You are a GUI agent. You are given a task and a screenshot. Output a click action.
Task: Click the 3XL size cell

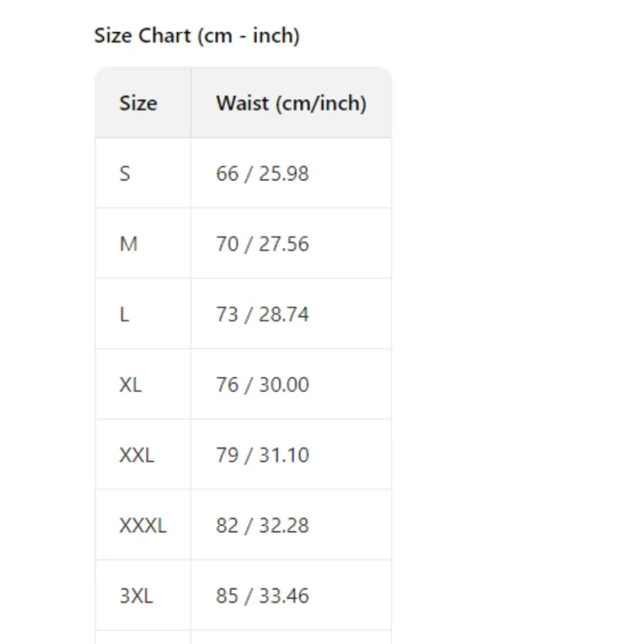point(136,596)
